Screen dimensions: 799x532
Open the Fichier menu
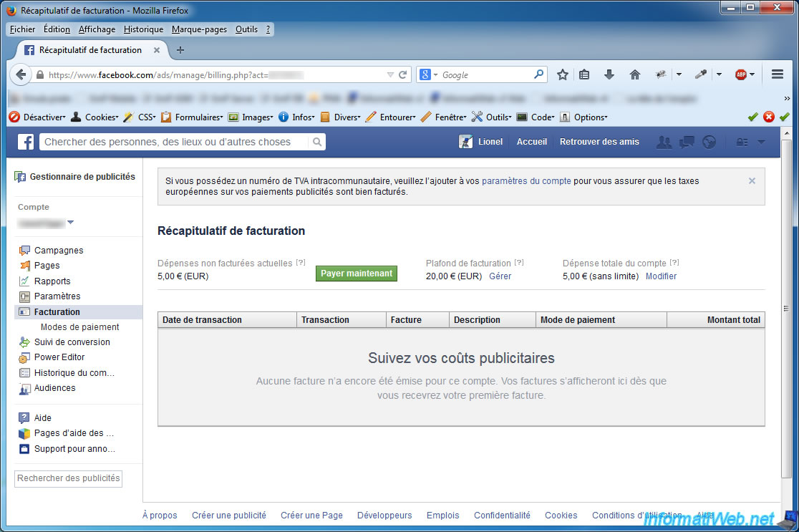22,29
